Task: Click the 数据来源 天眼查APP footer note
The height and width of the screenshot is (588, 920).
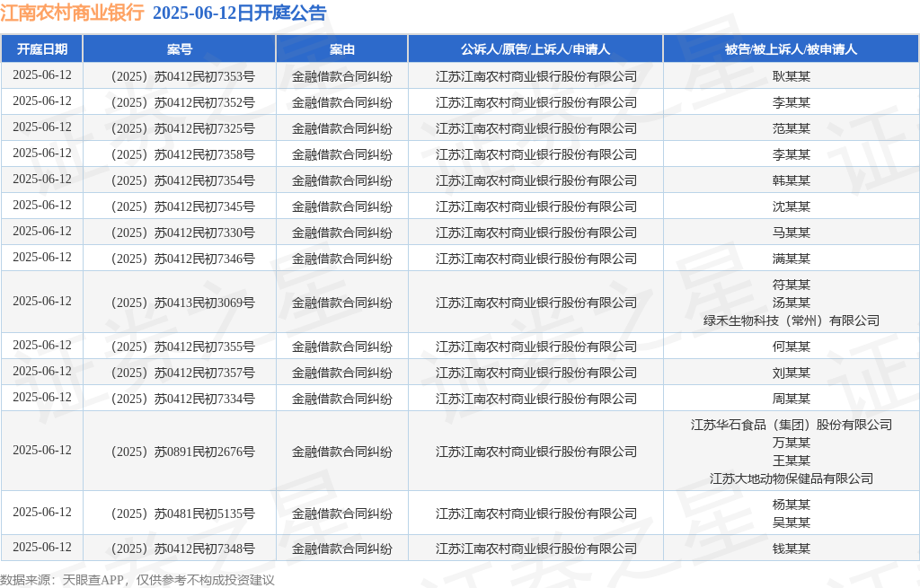Action: pyautogui.click(x=137, y=580)
